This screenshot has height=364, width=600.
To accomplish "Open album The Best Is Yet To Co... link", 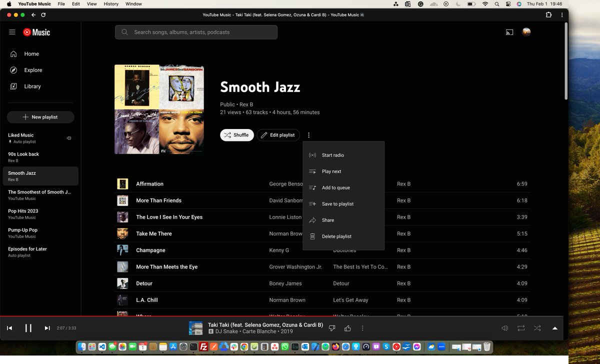I will 360,267.
